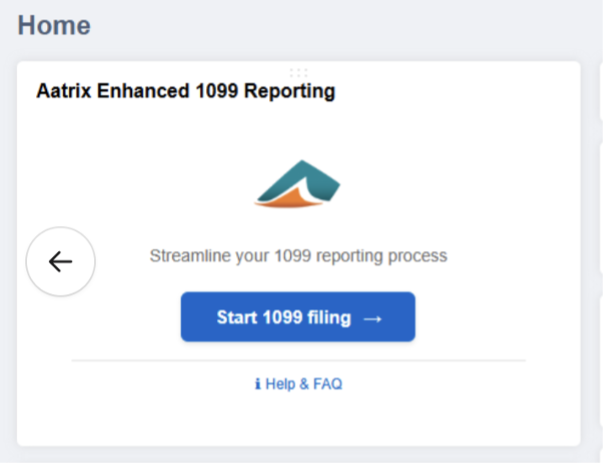Select the Aatrix Enhanced 1099 Reporting title
Image resolution: width=604 pixels, height=464 pixels.
click(x=185, y=92)
